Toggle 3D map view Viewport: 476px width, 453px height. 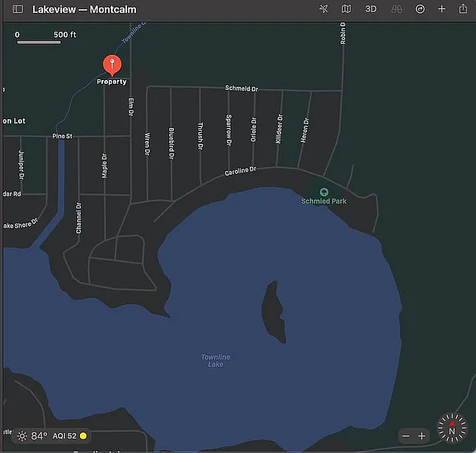pos(371,9)
